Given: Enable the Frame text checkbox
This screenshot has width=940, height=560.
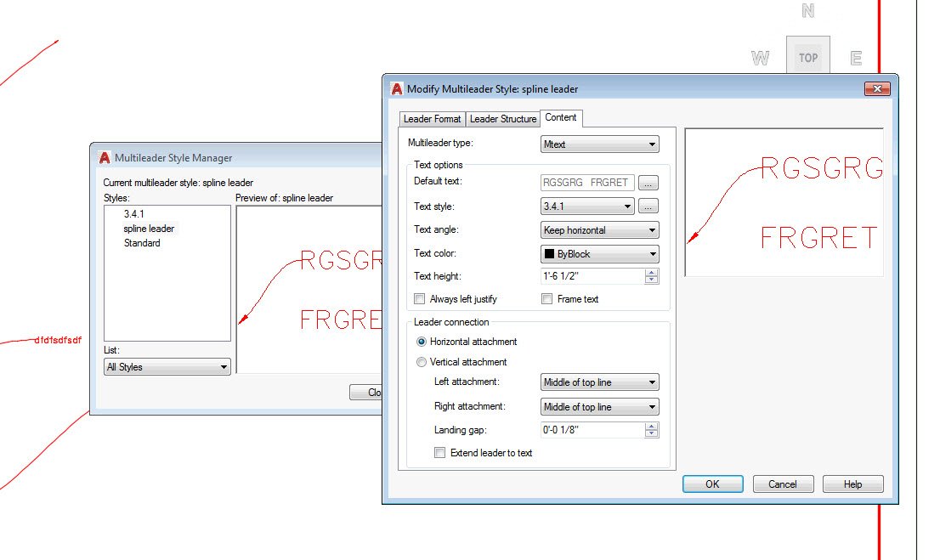Looking at the screenshot, I should 546,298.
